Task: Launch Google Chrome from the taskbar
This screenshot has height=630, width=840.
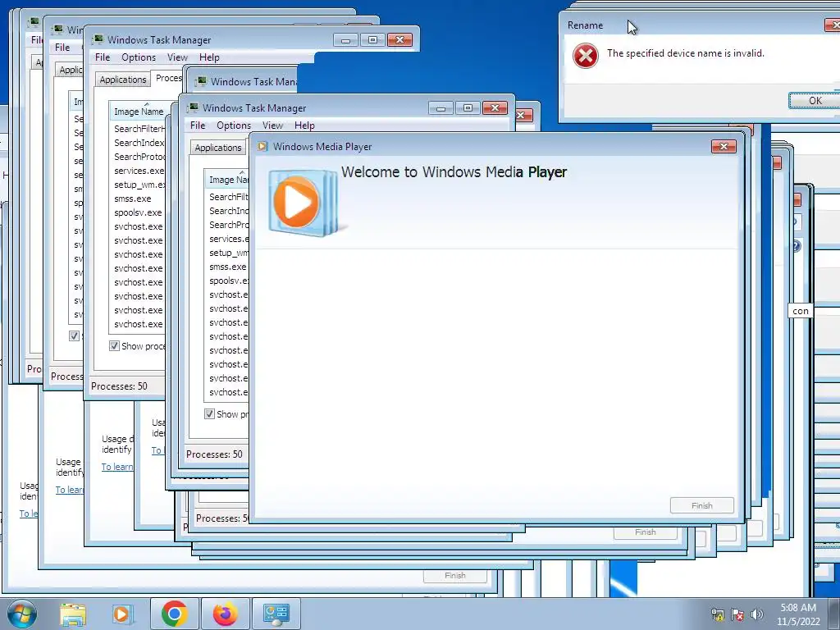Action: (174, 614)
